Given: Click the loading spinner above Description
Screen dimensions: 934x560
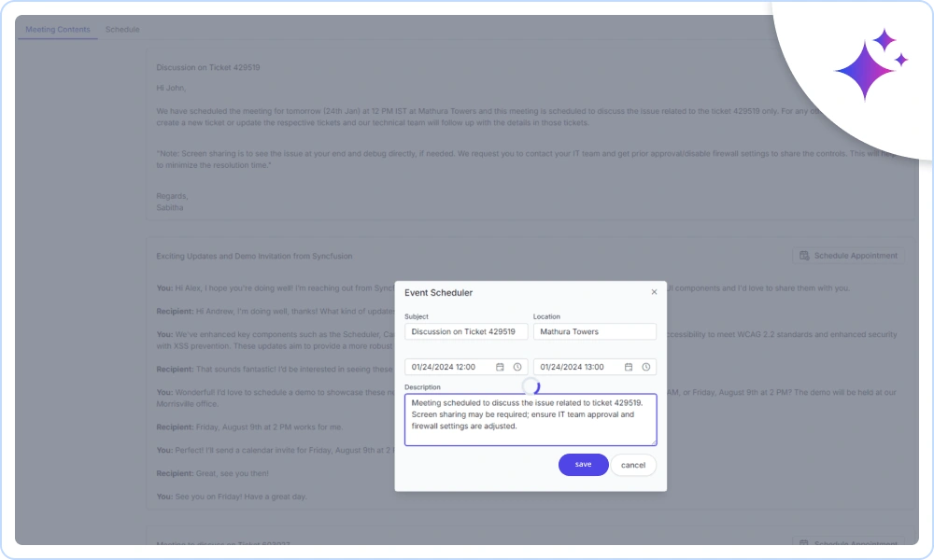Looking at the screenshot, I should tap(531, 385).
